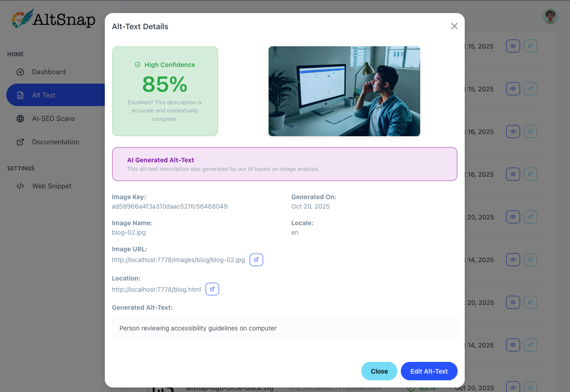Image resolution: width=570 pixels, height=392 pixels.
Task: Open the Alt Text section in the sidebar
Action: point(43,95)
